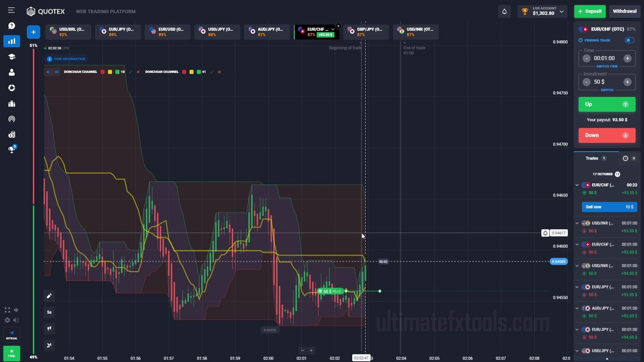Switch to USD/JPY asset tab
This screenshot has height=362, width=644.
[217, 32]
